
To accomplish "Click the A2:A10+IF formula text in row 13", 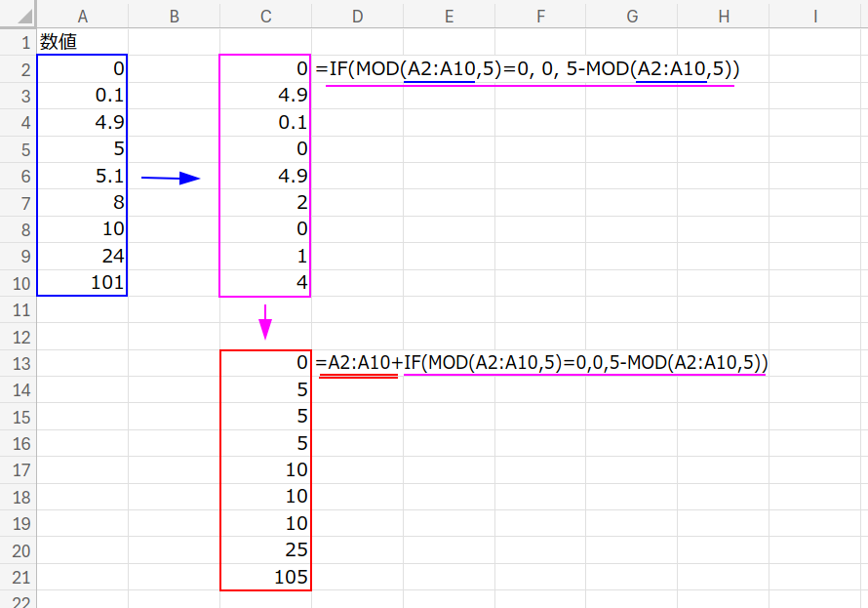I will (x=541, y=363).
